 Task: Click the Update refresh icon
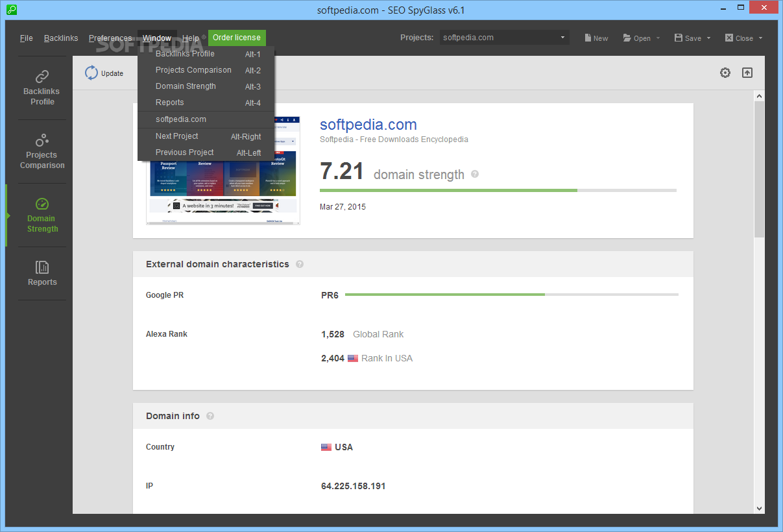(91, 73)
